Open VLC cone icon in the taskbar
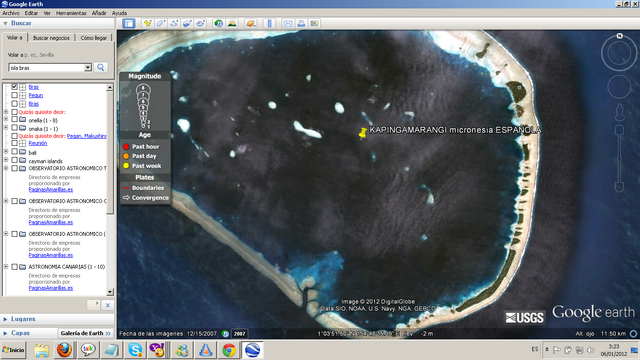Image resolution: width=640 pixels, height=360 pixels. click(206, 350)
